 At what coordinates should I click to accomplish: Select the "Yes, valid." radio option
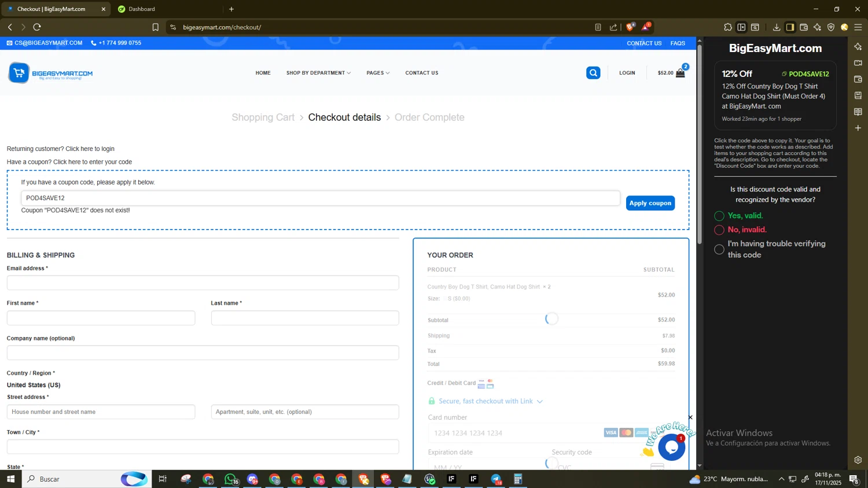coord(719,216)
